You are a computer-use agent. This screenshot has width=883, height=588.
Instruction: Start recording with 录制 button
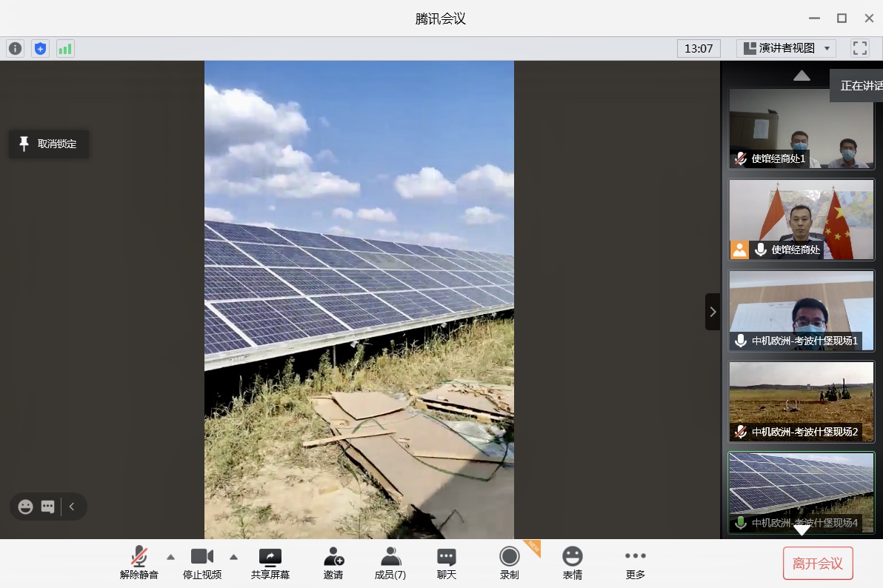[x=509, y=563]
